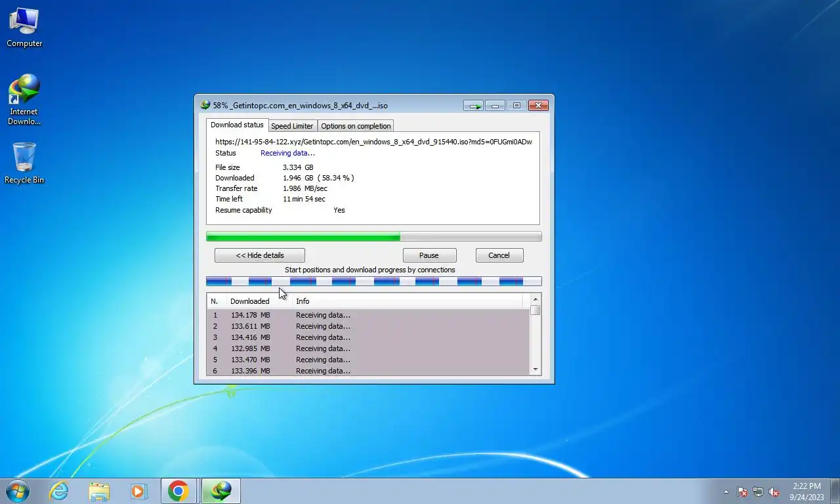Open the Computer desktop icon
Image resolution: width=840 pixels, height=504 pixels.
pyautogui.click(x=24, y=28)
